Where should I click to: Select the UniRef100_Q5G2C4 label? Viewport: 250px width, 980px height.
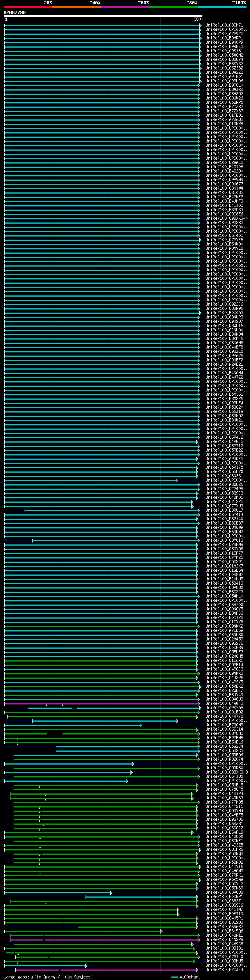coord(224,747)
